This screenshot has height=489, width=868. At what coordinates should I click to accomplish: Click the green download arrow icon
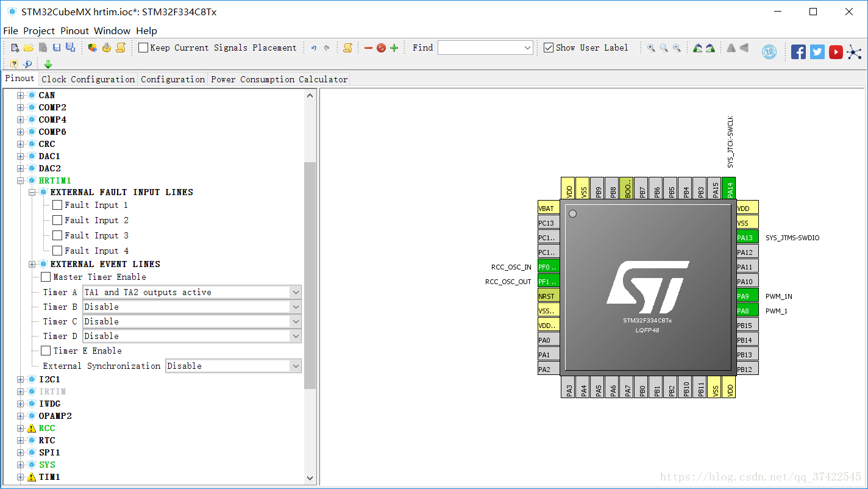(x=48, y=63)
